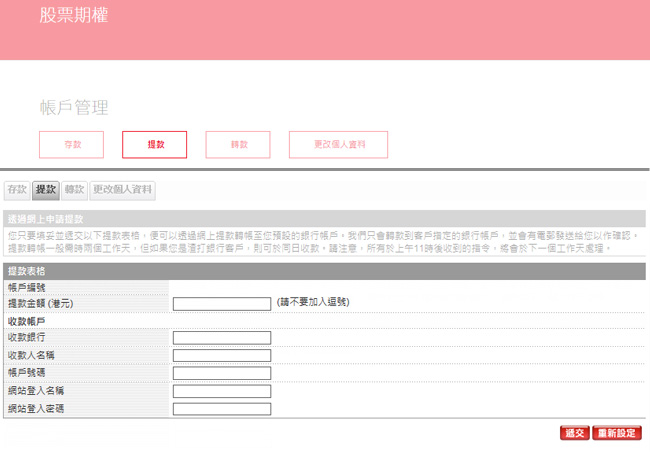The width and height of the screenshot is (650, 462).
Task: Reset the form using 重新設定
Action: point(616,433)
